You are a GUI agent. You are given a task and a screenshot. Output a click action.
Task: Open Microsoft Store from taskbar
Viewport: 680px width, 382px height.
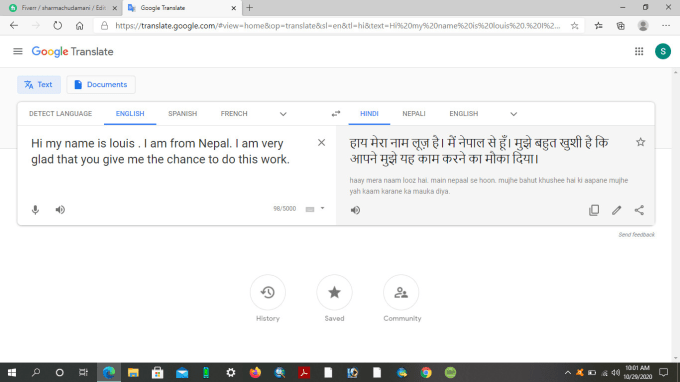coord(157,372)
